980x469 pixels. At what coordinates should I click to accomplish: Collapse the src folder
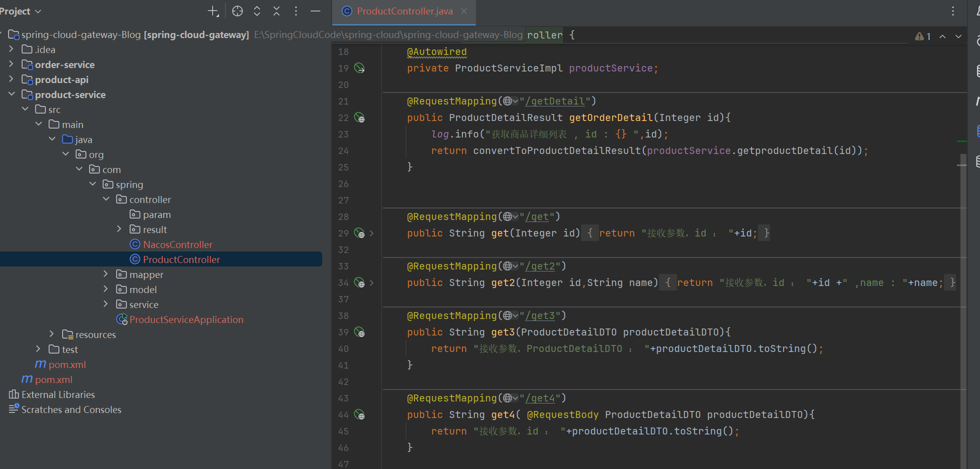coord(25,109)
